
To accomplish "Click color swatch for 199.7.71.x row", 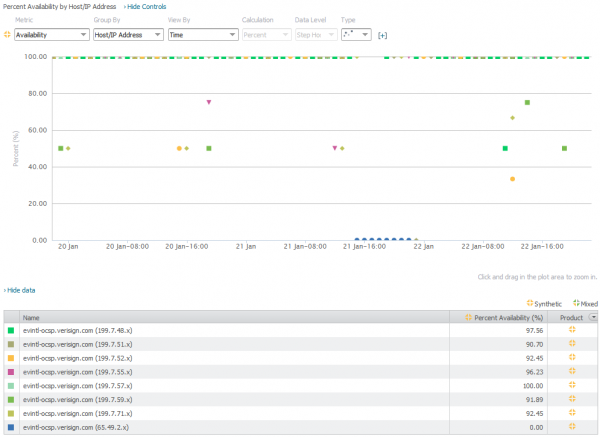I will pos(11,413).
